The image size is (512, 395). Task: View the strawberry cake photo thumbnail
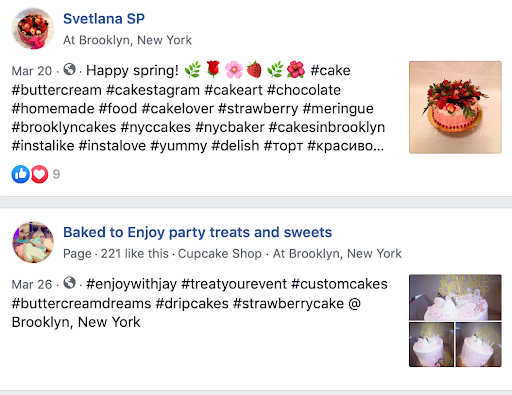455,107
